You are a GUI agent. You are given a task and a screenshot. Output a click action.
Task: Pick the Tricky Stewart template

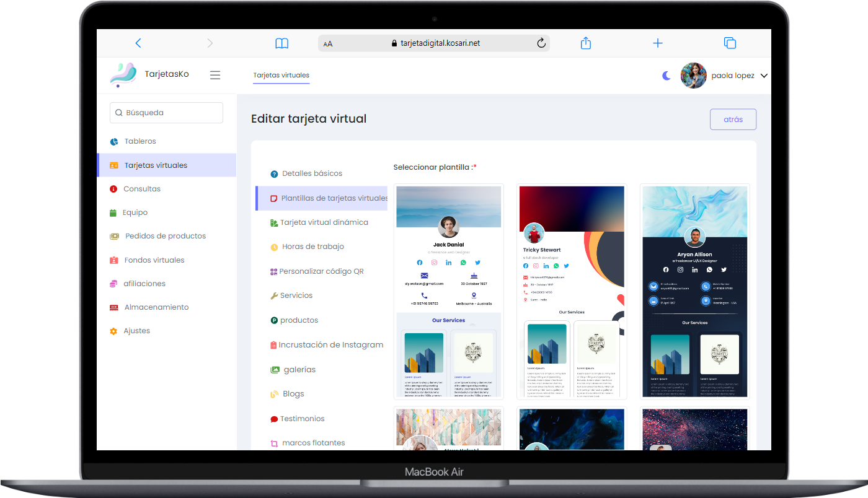pos(572,291)
